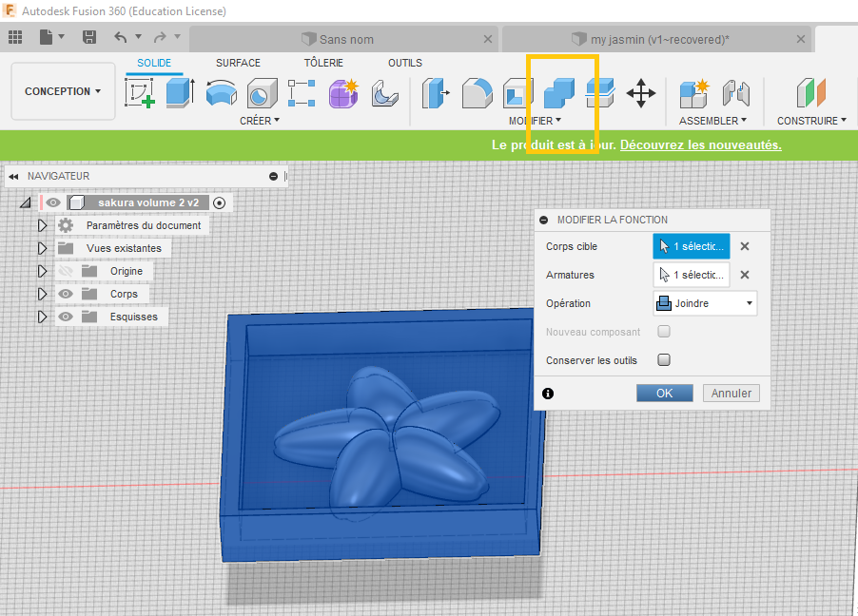Open the MODIFIER menu dropdown
This screenshot has width=858, height=616.
coord(535,121)
